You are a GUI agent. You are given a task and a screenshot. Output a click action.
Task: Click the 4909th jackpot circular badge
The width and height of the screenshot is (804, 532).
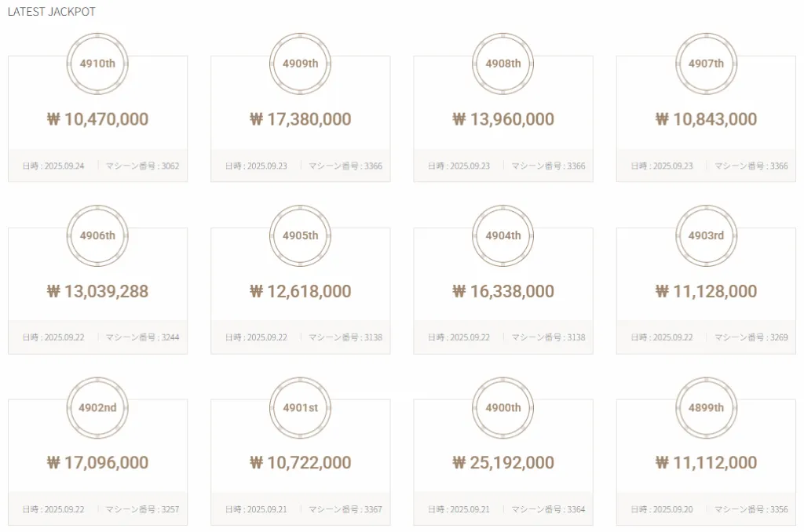pos(301,64)
